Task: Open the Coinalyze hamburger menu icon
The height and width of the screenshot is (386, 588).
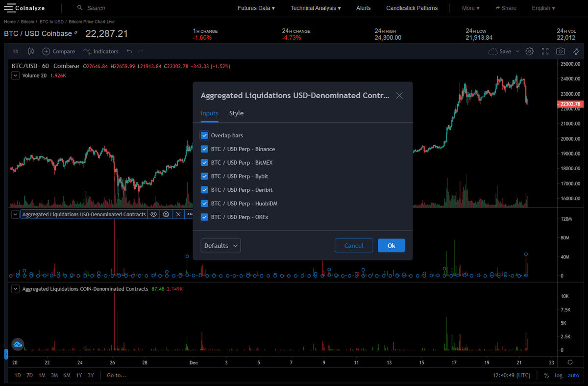Action: pos(9,8)
